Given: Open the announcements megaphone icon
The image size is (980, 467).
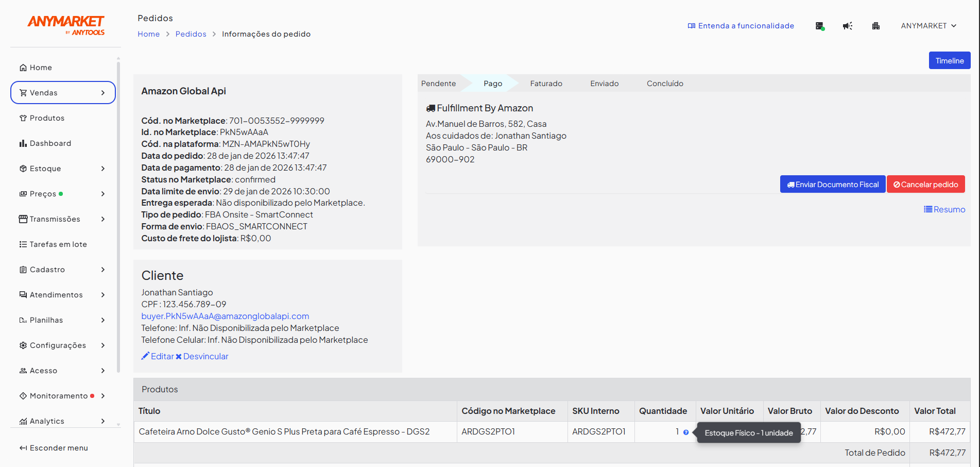Looking at the screenshot, I should 848,26.
